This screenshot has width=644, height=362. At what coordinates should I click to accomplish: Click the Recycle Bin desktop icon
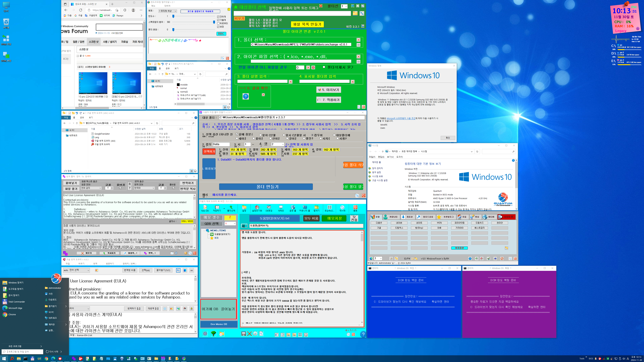pyautogui.click(x=6, y=23)
